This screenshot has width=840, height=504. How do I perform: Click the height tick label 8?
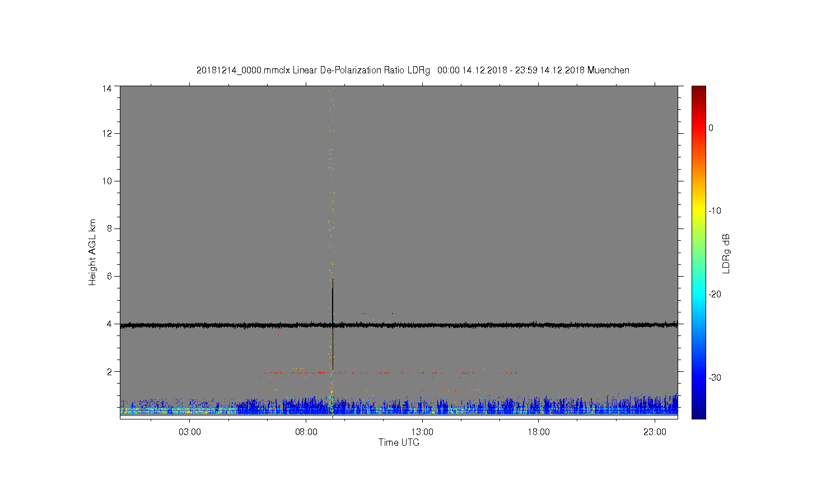[x=109, y=228]
